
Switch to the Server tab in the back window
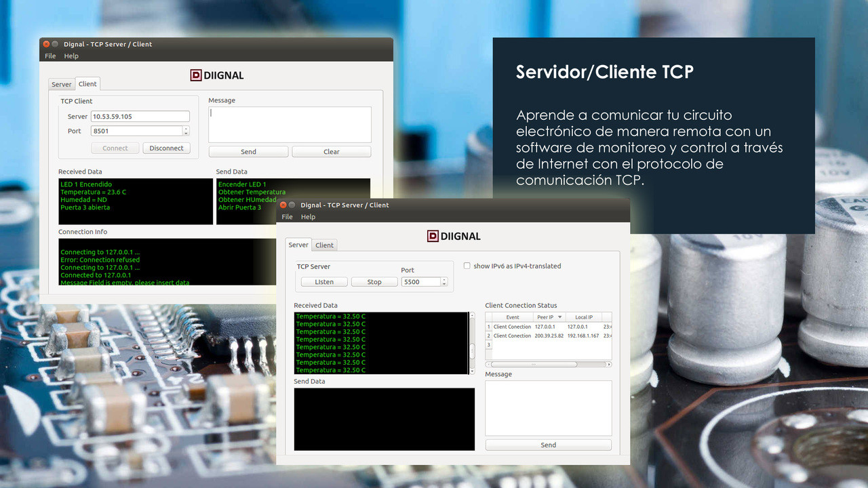pyautogui.click(x=61, y=85)
